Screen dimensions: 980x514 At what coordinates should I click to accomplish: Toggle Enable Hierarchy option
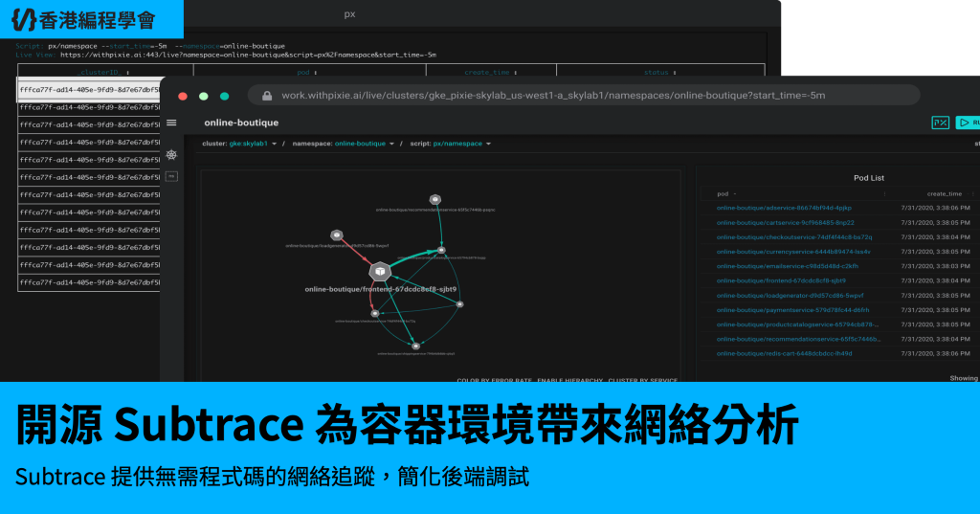pyautogui.click(x=570, y=380)
